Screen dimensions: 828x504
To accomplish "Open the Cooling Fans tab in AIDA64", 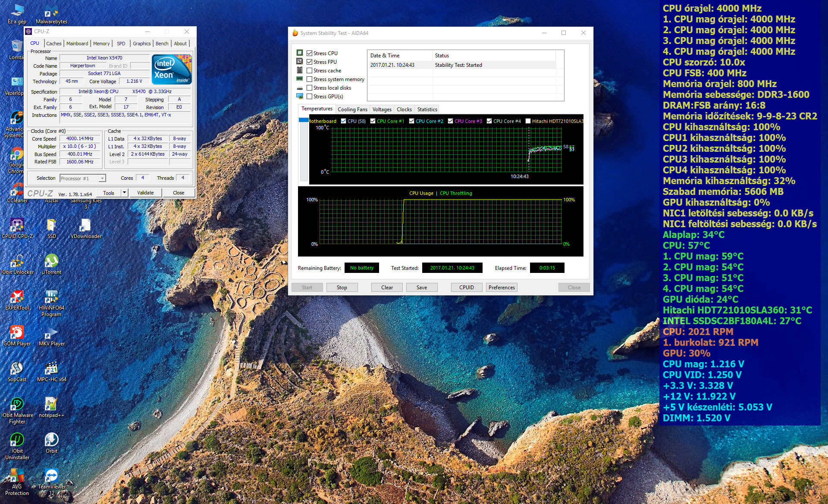I will (352, 110).
